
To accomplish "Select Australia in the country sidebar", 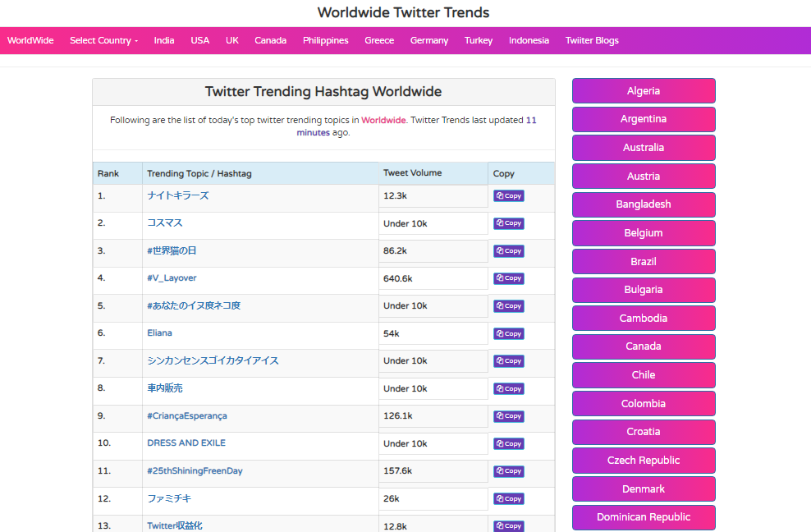I will coord(644,148).
